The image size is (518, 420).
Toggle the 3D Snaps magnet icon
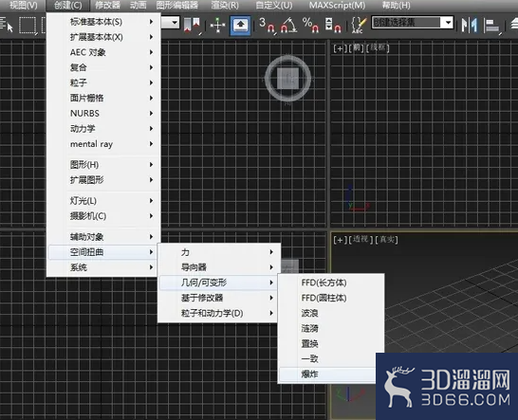[267, 26]
